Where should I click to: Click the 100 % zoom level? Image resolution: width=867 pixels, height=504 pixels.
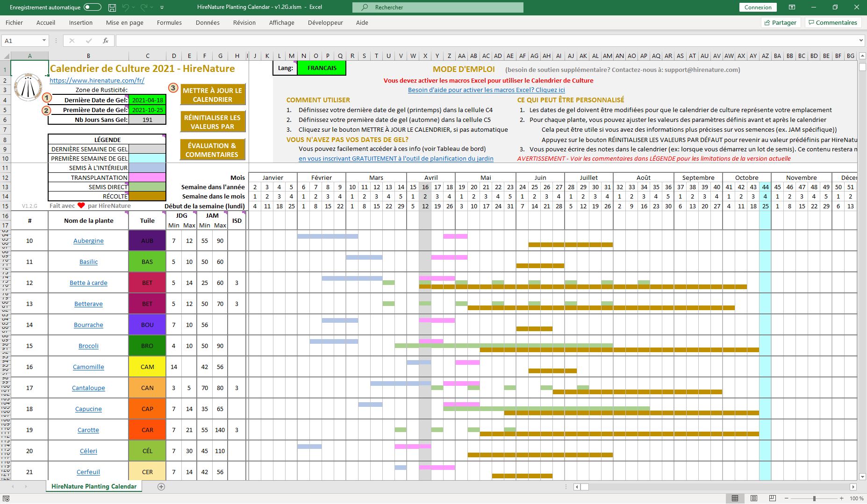tap(856, 498)
